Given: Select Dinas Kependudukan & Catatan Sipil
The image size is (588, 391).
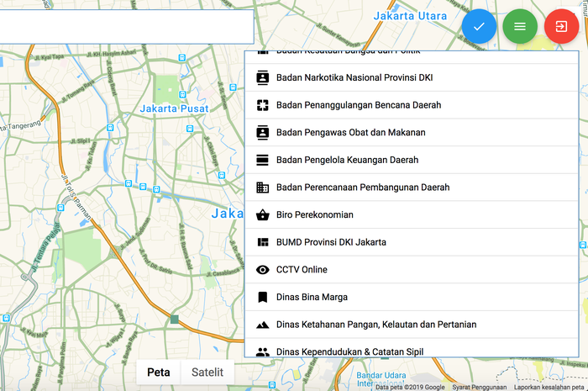Looking at the screenshot, I should click(412, 348).
